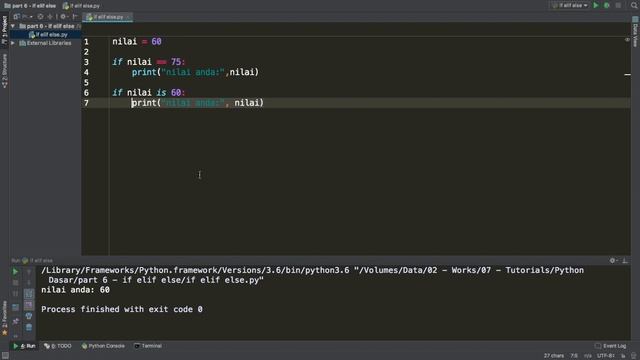Pin the Run tab with the pin icon
The image size is (640, 360).
pos(15,322)
